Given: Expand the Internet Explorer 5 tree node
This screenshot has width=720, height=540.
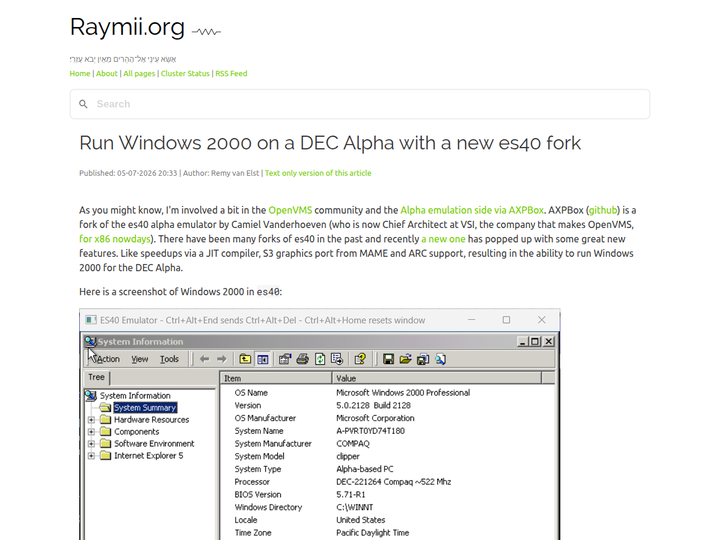Looking at the screenshot, I should (x=91, y=456).
